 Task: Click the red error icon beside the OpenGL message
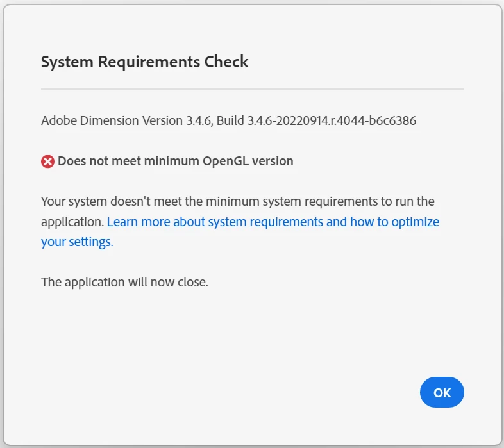[47, 162]
